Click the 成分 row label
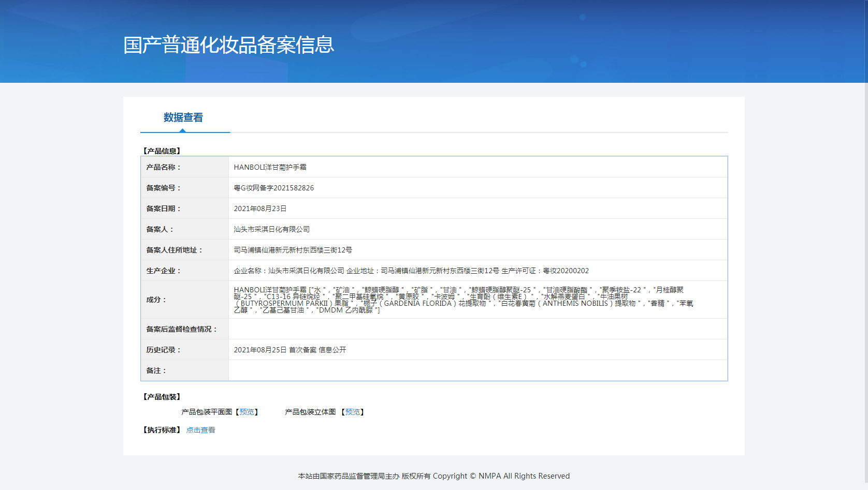 pyautogui.click(x=156, y=300)
